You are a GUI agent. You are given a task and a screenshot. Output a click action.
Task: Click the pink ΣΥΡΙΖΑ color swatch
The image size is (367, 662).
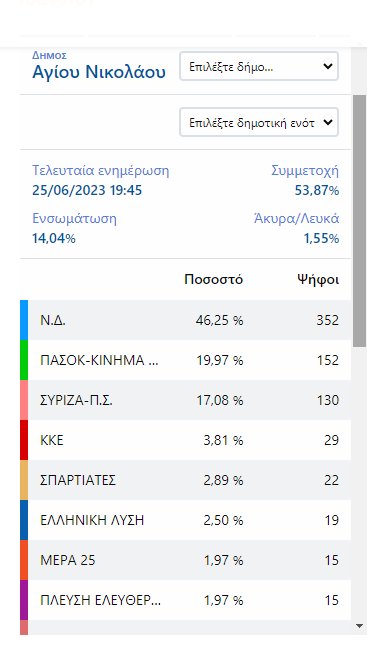tap(24, 400)
